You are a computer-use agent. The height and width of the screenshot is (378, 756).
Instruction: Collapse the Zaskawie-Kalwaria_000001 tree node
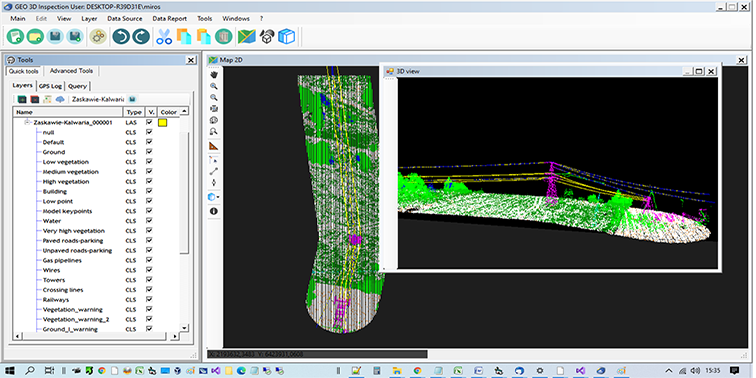coord(27,122)
